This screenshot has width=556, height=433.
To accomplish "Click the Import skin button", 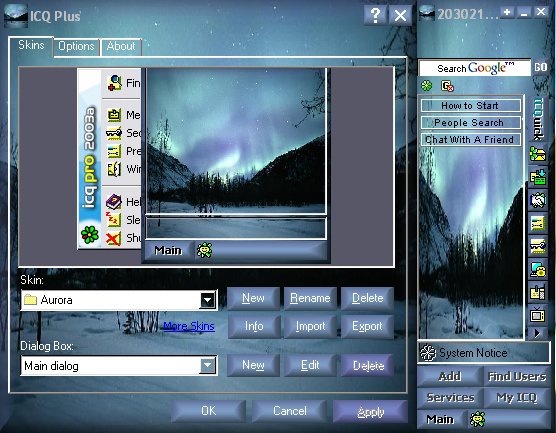I will coord(310,326).
